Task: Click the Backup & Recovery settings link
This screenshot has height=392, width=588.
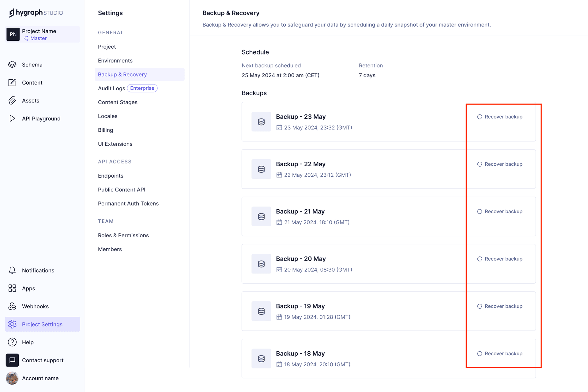Action: [123, 74]
